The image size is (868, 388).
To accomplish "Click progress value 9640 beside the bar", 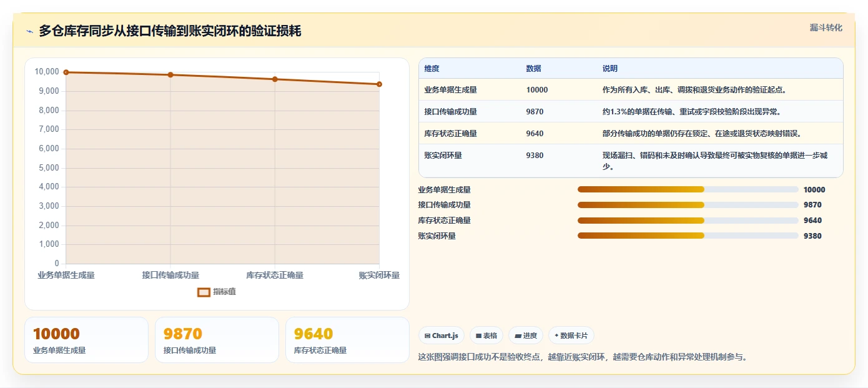I will pos(812,221).
